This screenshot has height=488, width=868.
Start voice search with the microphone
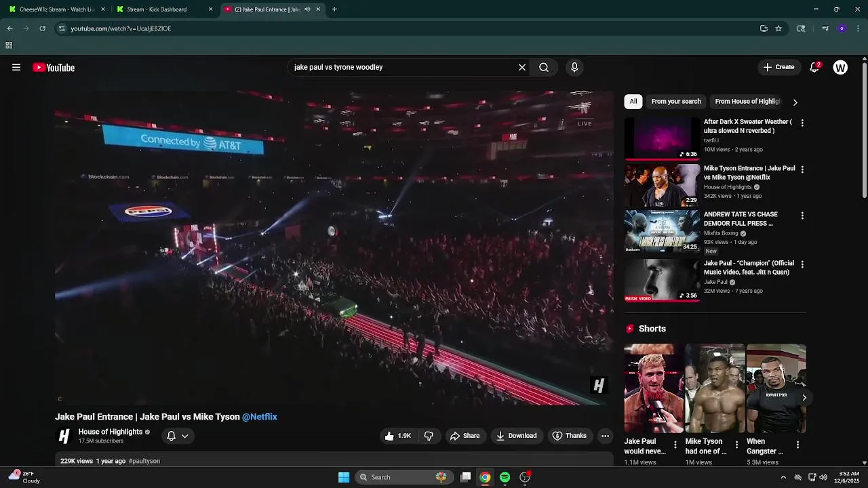pos(574,67)
